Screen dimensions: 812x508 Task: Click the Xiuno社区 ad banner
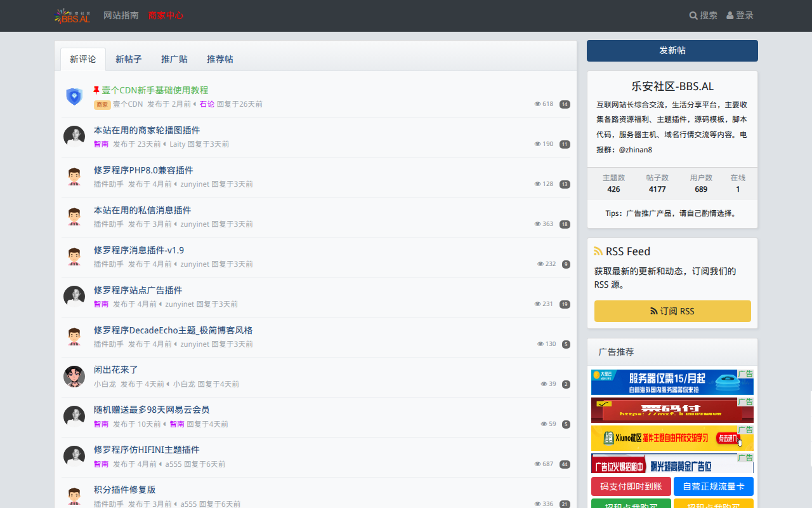(x=672, y=438)
